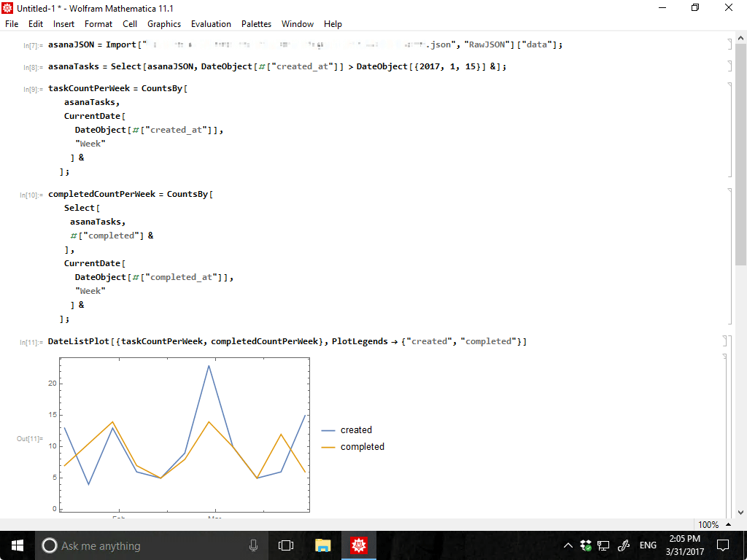747x560 pixels.
Task: Click the Cortana microphone icon
Action: [253, 545]
